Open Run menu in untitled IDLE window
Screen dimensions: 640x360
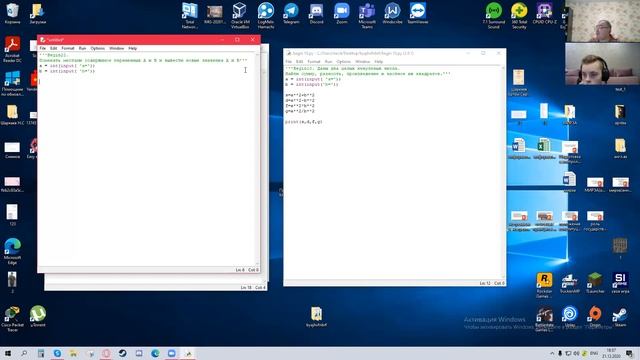[82, 48]
